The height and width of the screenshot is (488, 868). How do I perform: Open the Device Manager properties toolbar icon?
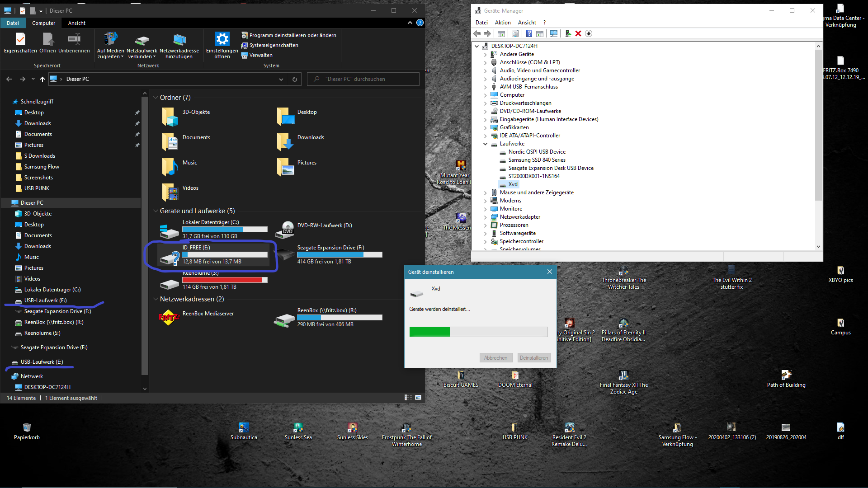(515, 33)
